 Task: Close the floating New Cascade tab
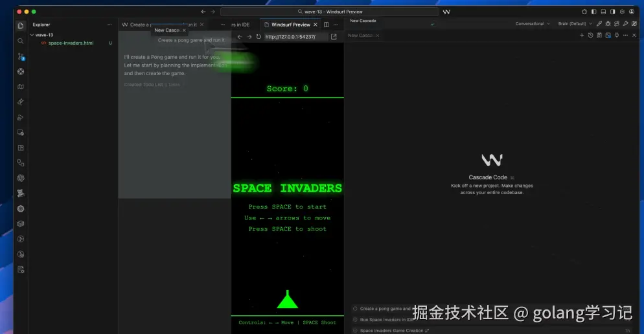click(x=184, y=30)
